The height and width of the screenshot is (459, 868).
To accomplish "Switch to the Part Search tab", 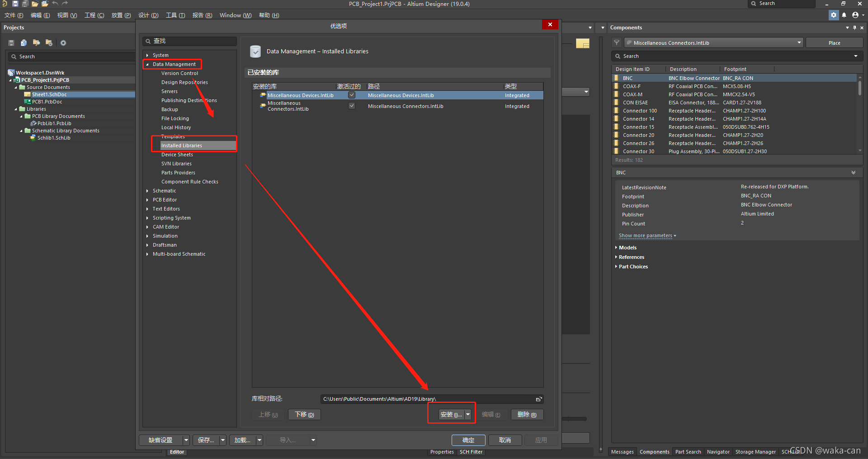I will pyautogui.click(x=688, y=452).
